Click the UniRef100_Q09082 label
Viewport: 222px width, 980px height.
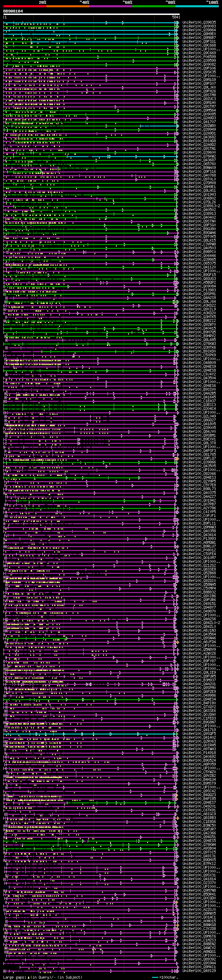(199, 64)
